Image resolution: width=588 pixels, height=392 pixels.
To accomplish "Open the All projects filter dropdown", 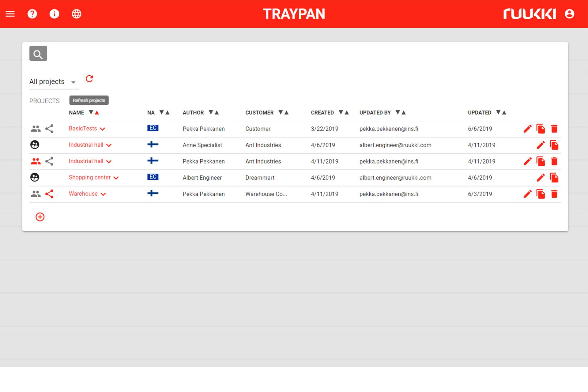I will click(x=54, y=82).
